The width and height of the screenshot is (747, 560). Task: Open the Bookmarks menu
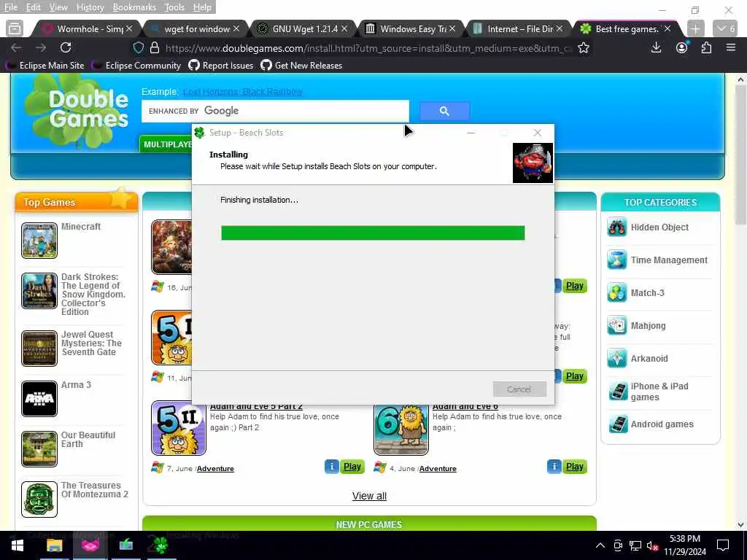[134, 7]
